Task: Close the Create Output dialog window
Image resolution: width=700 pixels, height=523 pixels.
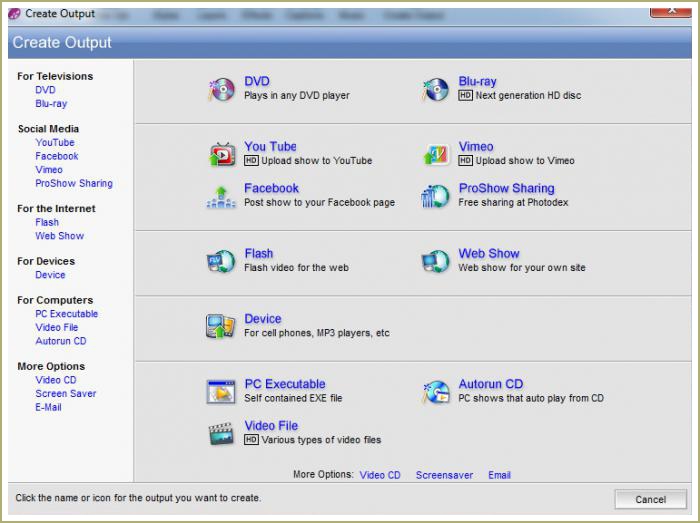Action: point(671,11)
